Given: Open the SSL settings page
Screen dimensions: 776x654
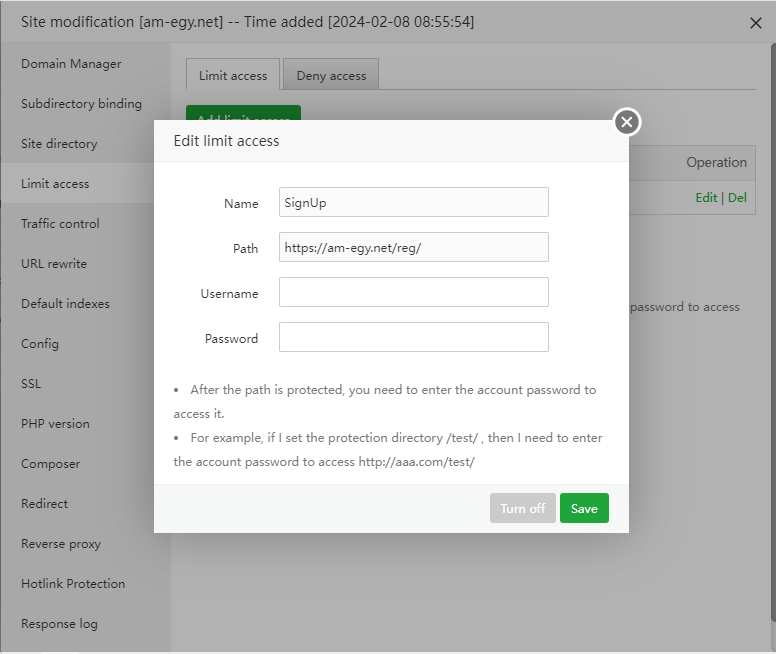Looking at the screenshot, I should coord(31,384).
